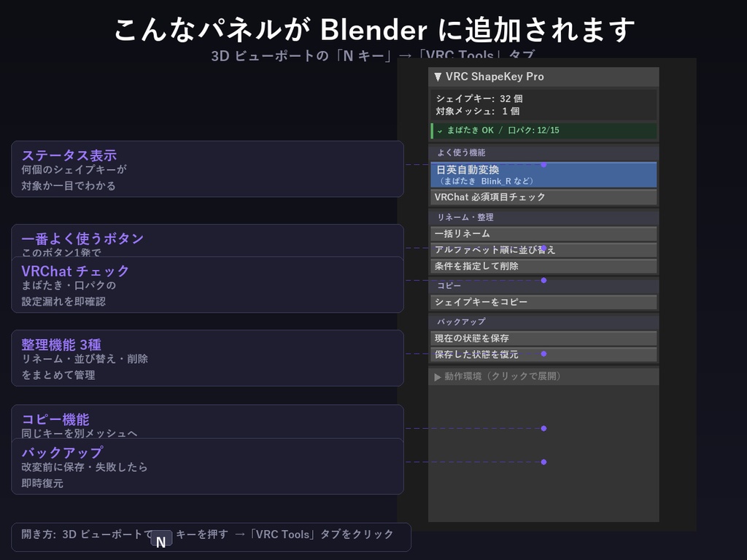Open 一括リネーム

pyautogui.click(x=543, y=234)
